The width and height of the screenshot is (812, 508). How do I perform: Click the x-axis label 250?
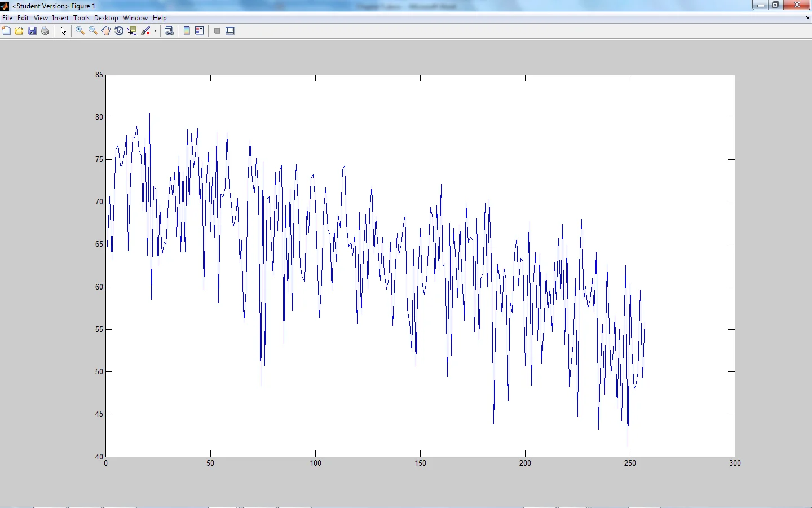[x=630, y=463]
